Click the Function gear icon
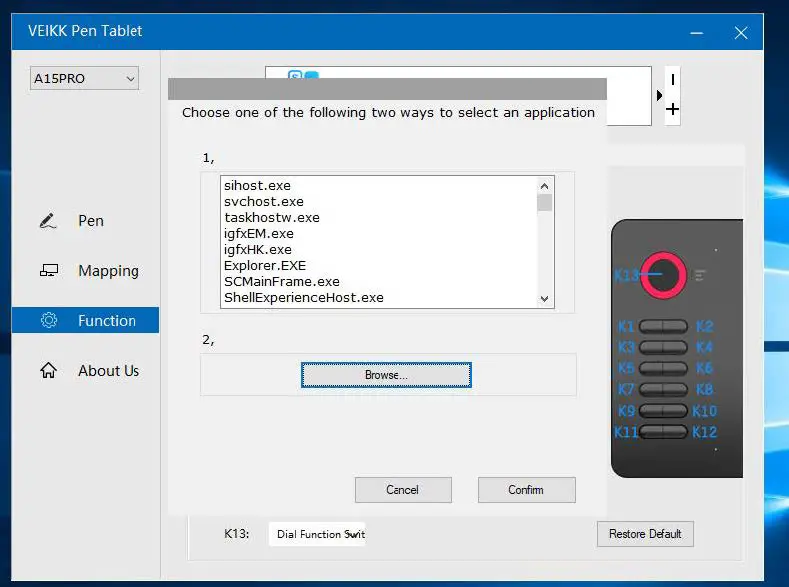 click(48, 321)
